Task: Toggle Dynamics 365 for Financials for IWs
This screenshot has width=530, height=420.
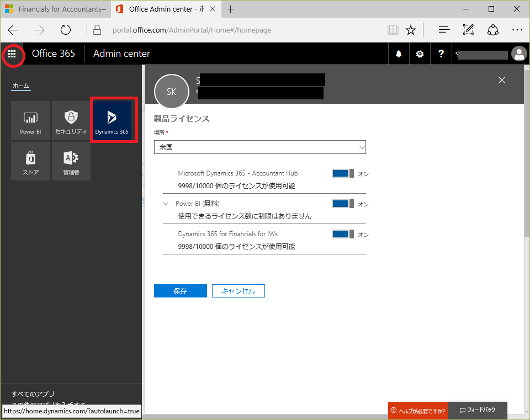Action: (x=342, y=234)
